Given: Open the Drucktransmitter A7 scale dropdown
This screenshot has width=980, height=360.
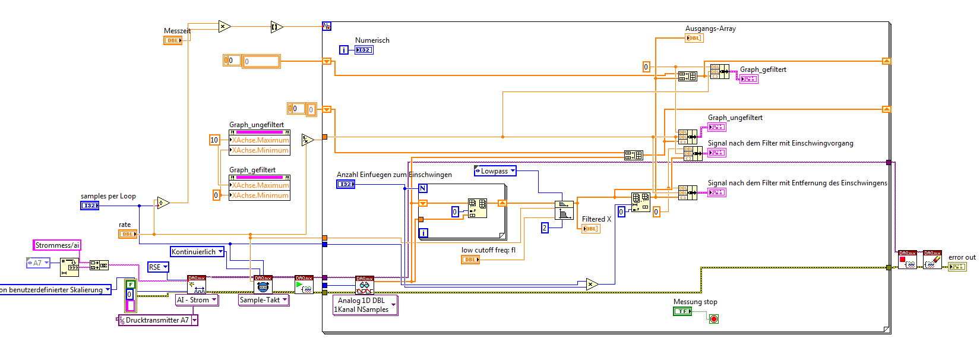Looking at the screenshot, I should tap(158, 320).
